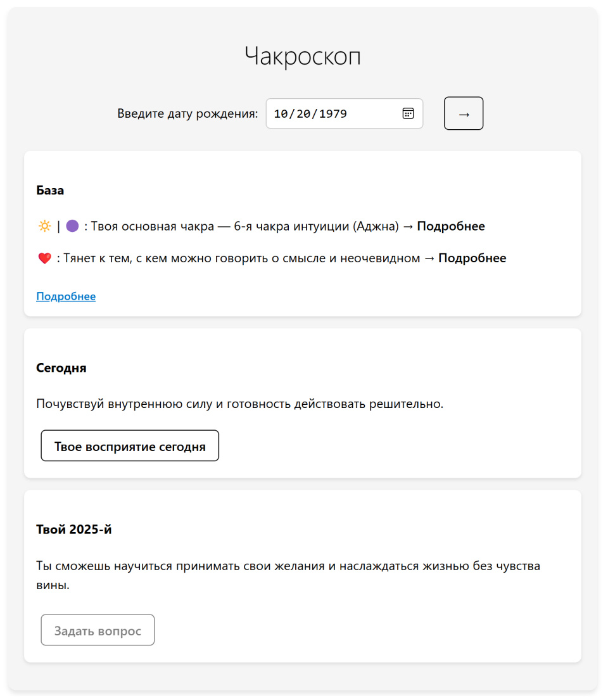Open the calendar date picker icon

[410, 113]
